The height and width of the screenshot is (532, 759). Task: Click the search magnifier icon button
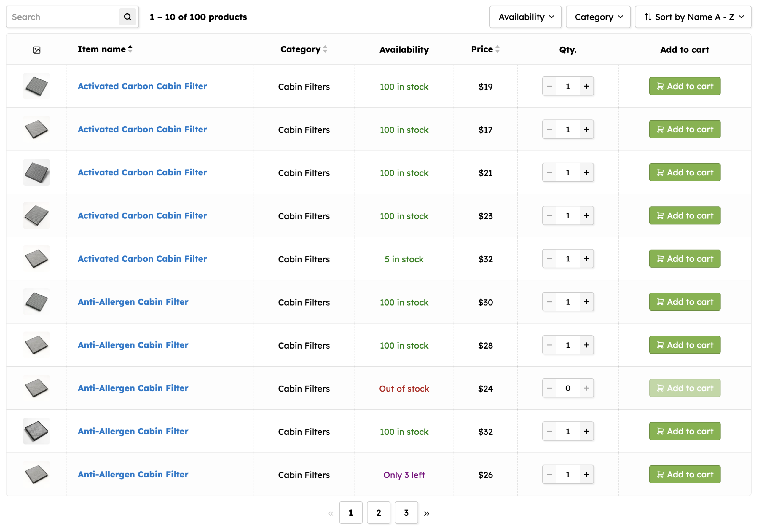pyautogui.click(x=127, y=17)
